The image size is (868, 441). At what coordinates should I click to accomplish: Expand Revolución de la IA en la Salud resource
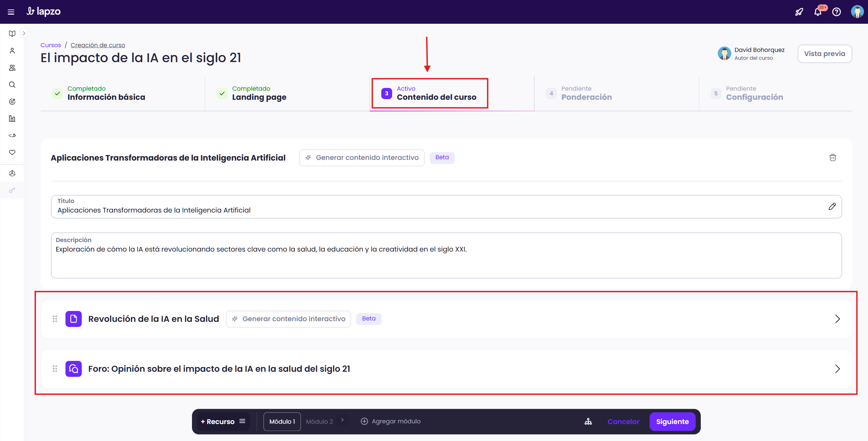pyautogui.click(x=837, y=319)
